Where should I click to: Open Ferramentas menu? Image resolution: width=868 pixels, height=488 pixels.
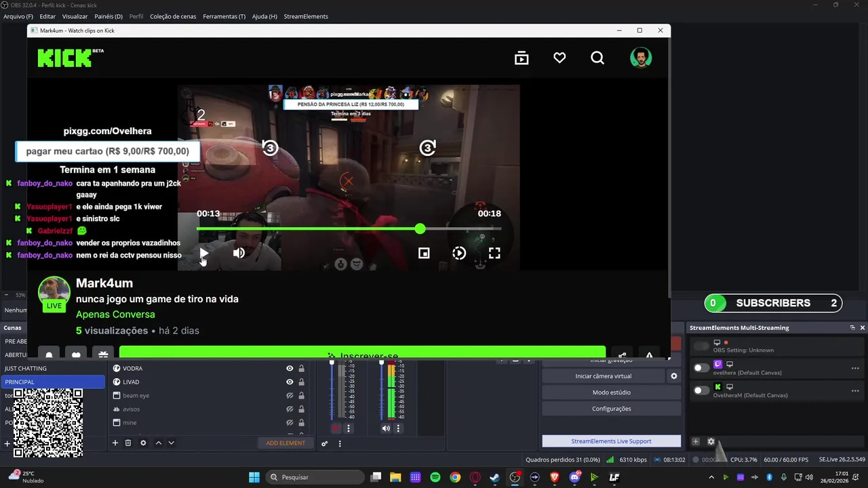224,16
